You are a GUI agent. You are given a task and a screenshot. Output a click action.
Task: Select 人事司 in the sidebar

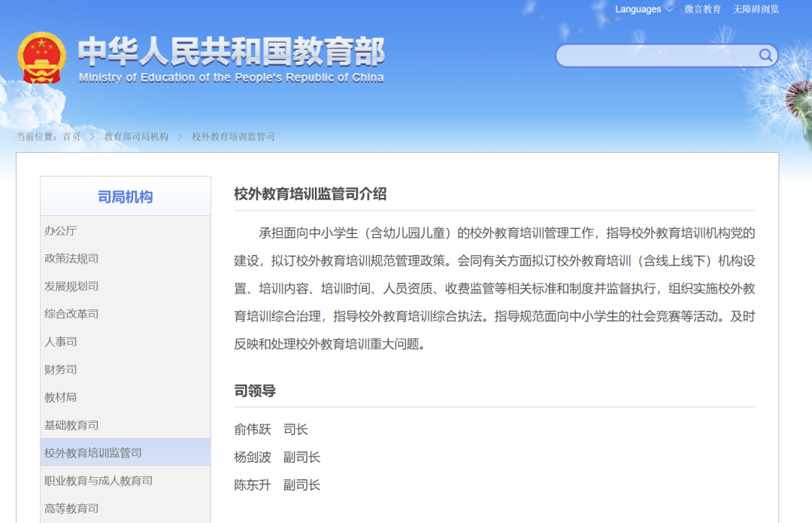click(126, 342)
